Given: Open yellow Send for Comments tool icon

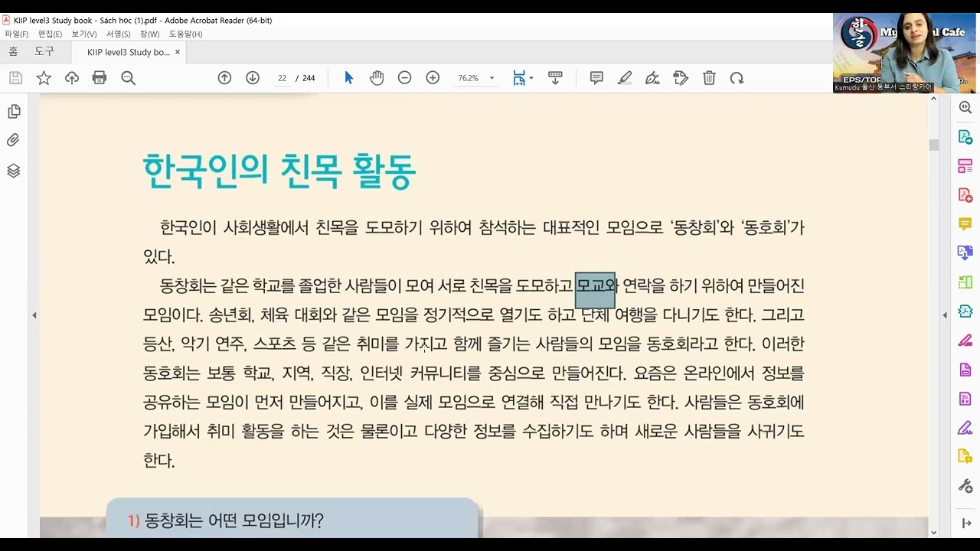Looking at the screenshot, I should point(965,457).
